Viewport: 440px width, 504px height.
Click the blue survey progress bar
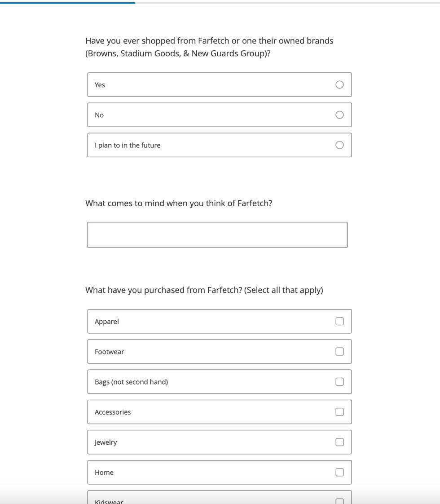[67, 3]
